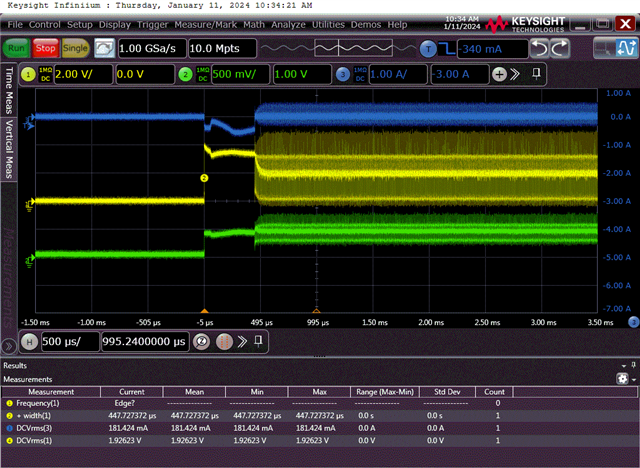Open the Measure/Mark menu
The image size is (640, 468).
208,23
